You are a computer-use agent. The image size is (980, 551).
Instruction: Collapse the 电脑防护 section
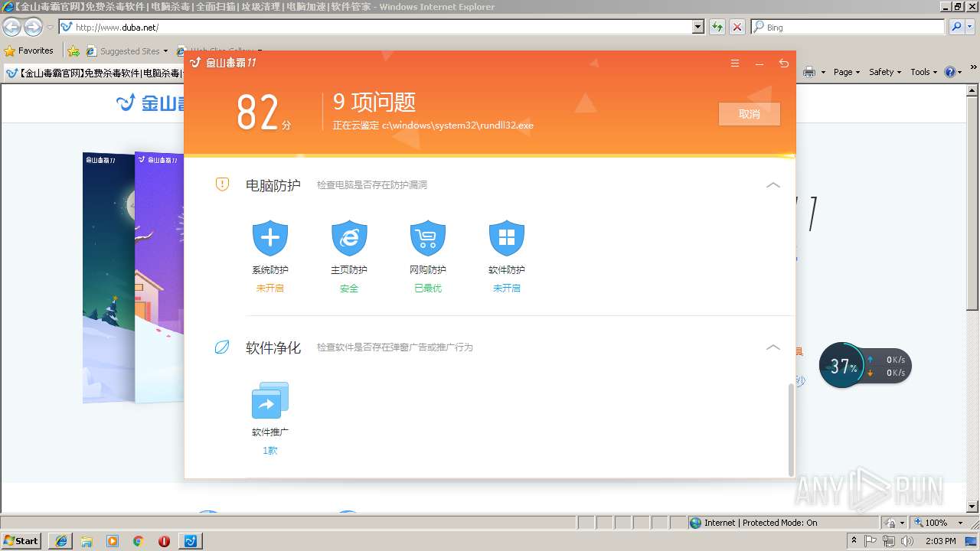point(773,185)
